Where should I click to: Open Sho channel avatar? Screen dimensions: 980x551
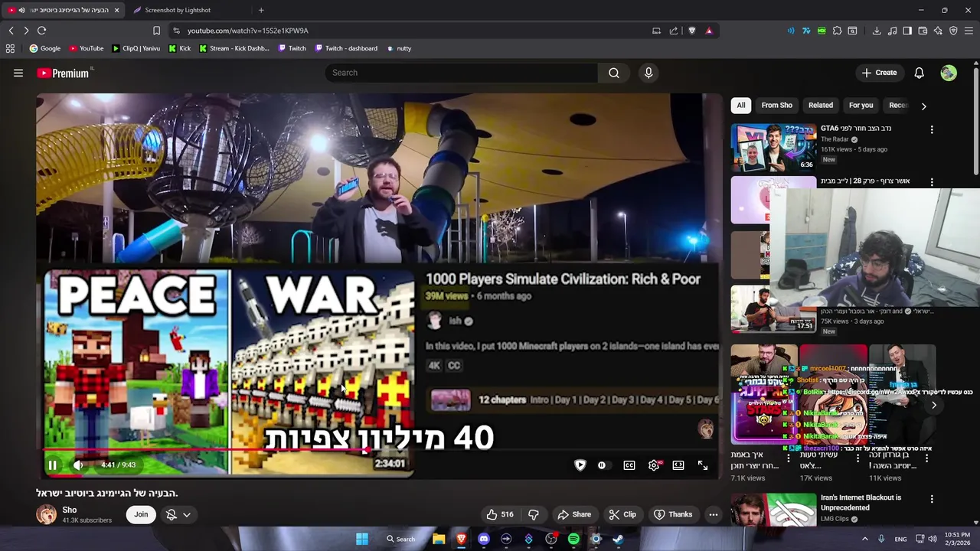pos(46,514)
